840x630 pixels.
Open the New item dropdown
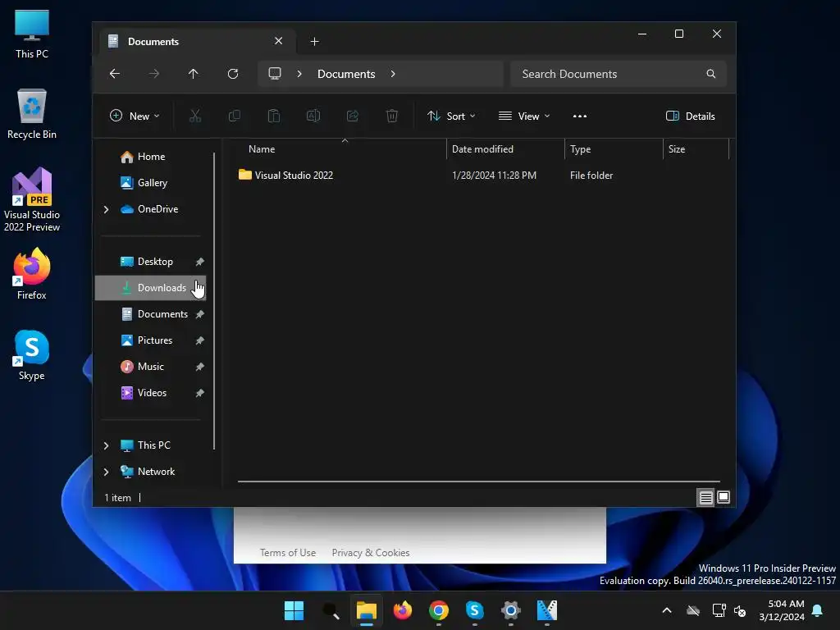pos(135,116)
